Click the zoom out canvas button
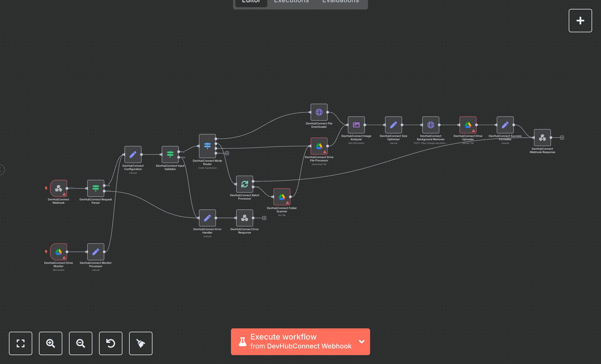601x364 pixels. pyautogui.click(x=81, y=343)
